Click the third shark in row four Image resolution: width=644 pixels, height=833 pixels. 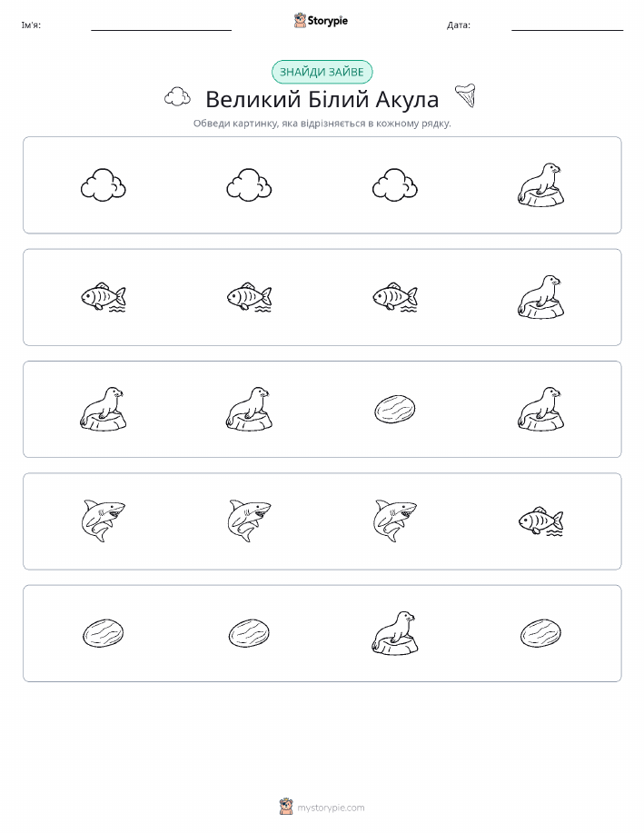pos(395,521)
